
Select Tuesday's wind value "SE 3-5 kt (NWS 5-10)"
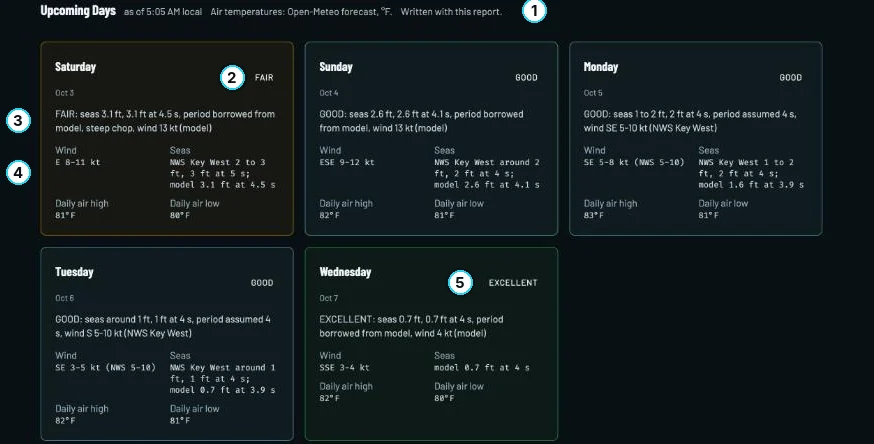click(x=105, y=367)
